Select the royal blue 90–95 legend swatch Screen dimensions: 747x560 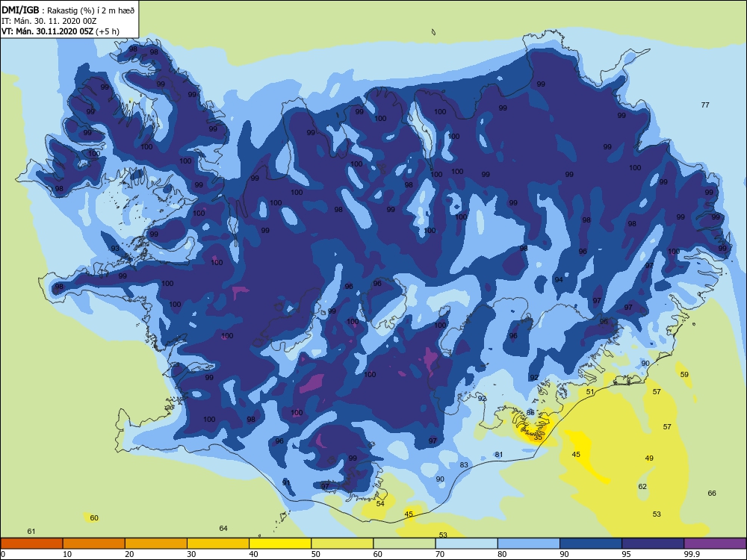coord(591,544)
